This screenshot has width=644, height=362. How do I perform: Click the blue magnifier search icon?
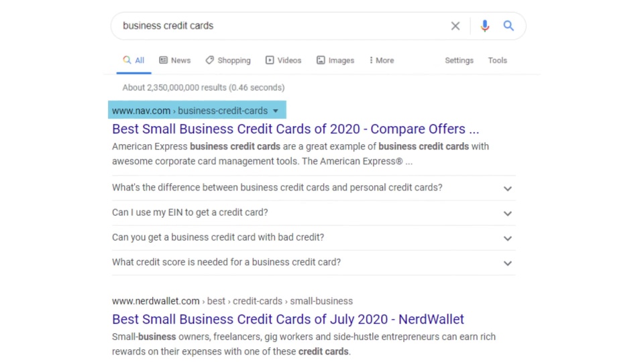click(x=508, y=26)
